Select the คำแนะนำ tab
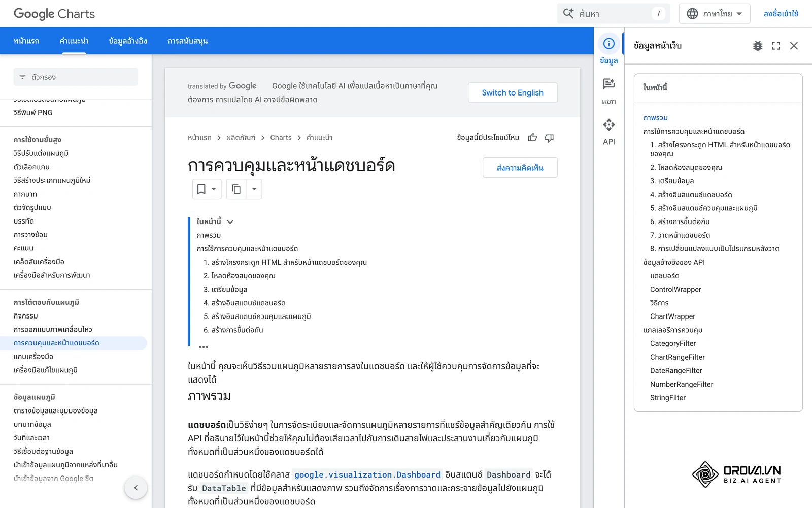This screenshot has width=812, height=508. 74,41
